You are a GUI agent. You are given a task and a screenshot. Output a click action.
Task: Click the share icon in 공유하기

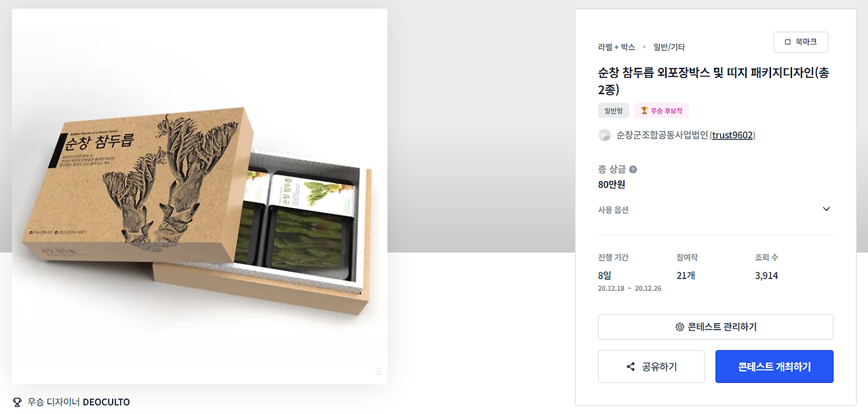(x=631, y=367)
